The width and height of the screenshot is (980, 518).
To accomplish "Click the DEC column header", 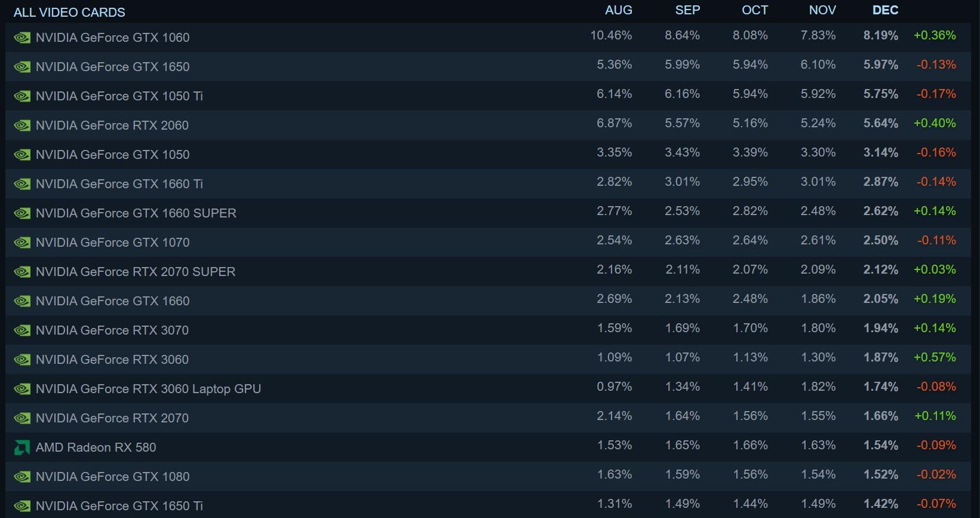I will pyautogui.click(x=885, y=10).
